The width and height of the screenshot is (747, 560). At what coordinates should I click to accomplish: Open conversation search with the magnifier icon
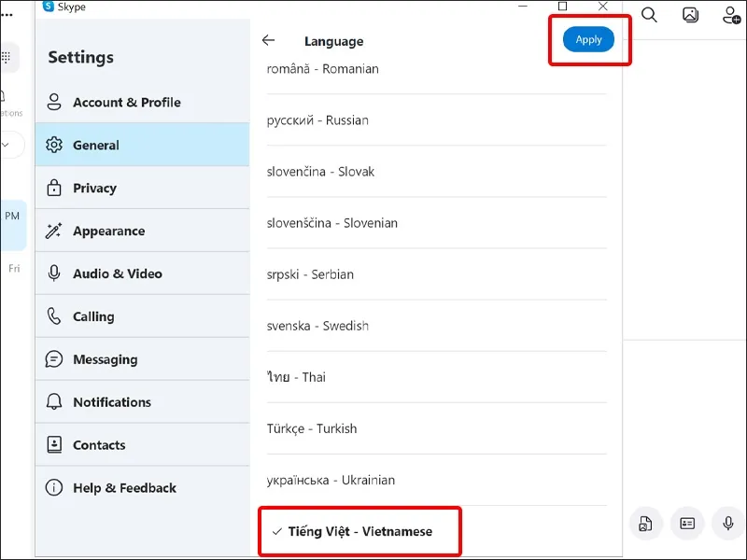tap(648, 16)
